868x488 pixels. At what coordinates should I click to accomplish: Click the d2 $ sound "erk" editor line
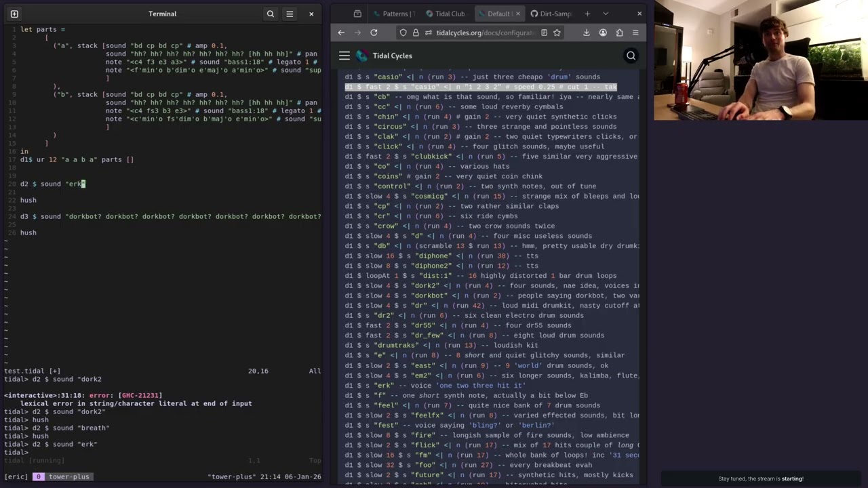52,184
